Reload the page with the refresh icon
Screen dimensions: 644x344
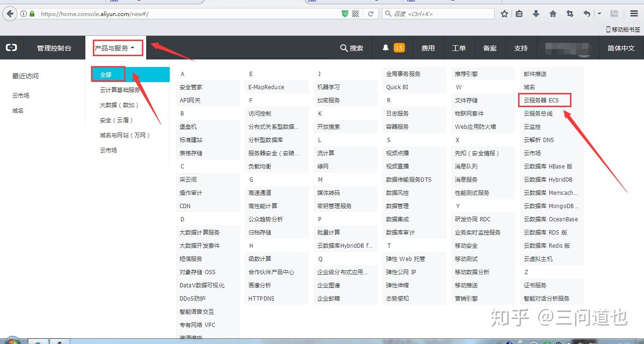coord(371,14)
